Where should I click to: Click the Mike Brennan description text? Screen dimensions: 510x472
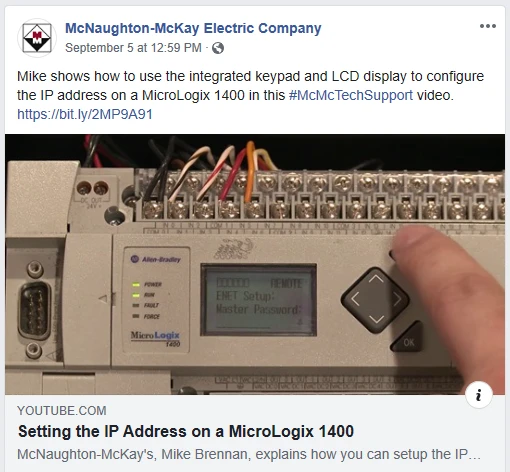click(249, 454)
